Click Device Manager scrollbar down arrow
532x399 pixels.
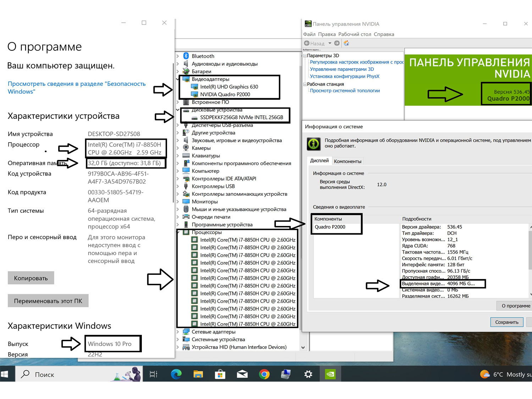pos(303,348)
